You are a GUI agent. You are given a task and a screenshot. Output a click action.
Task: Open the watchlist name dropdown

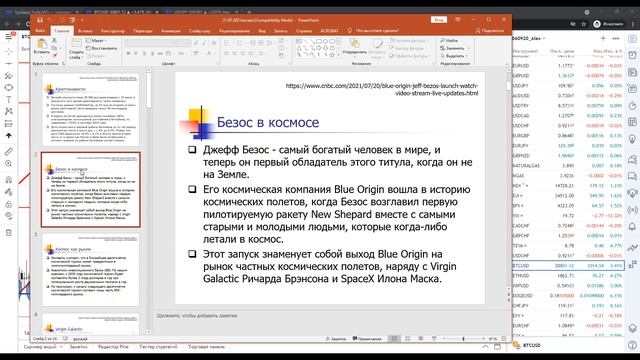[x=529, y=38]
